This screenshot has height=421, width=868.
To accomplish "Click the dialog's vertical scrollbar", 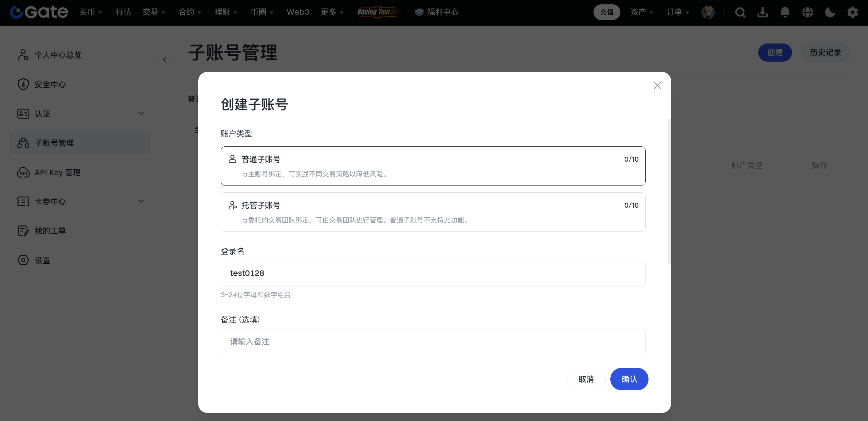I will pos(669,191).
